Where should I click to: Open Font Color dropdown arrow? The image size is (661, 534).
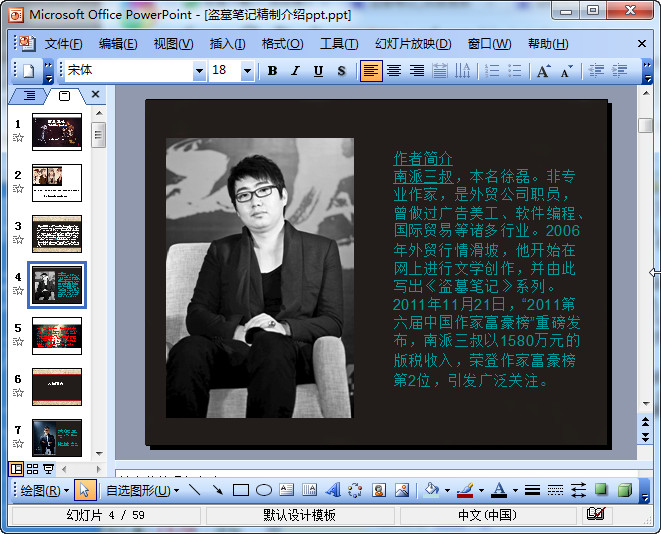coord(515,490)
